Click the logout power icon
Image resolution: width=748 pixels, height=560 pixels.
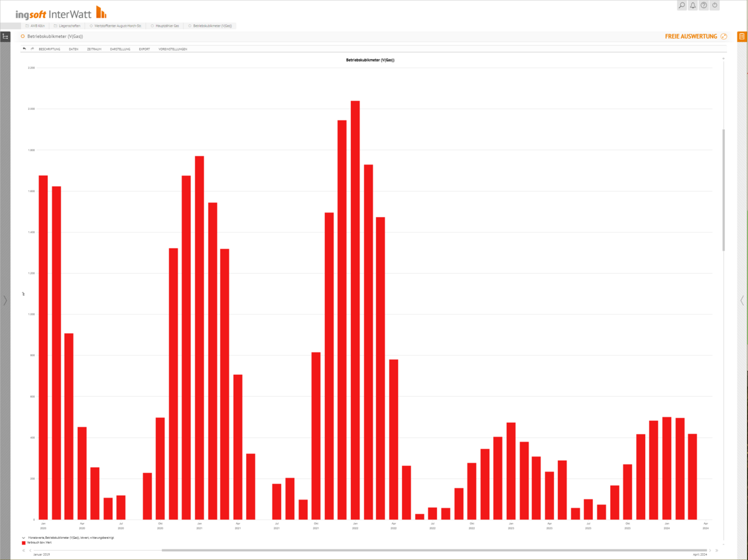click(x=715, y=6)
